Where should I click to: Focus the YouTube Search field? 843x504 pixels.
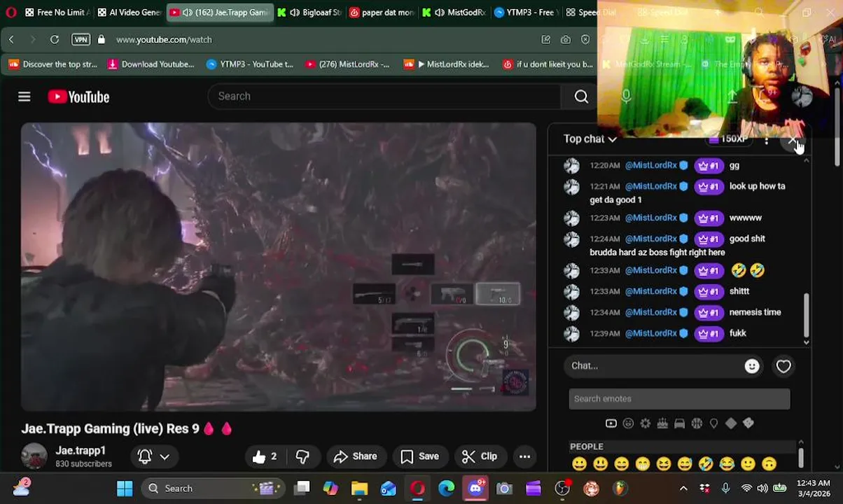pyautogui.click(x=384, y=97)
